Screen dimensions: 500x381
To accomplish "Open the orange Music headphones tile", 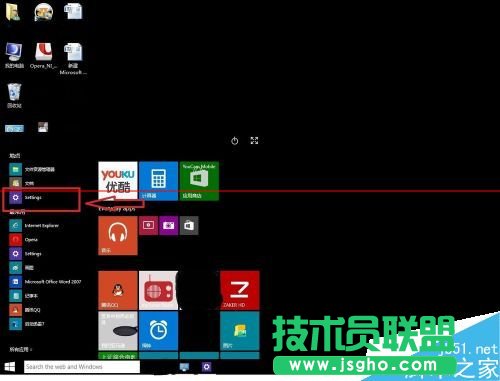I will click(118, 236).
